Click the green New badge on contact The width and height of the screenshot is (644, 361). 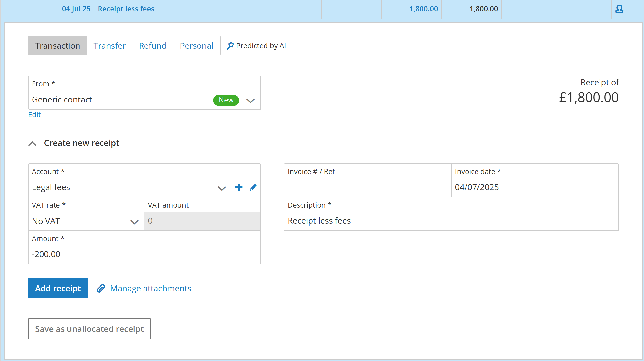[226, 100]
